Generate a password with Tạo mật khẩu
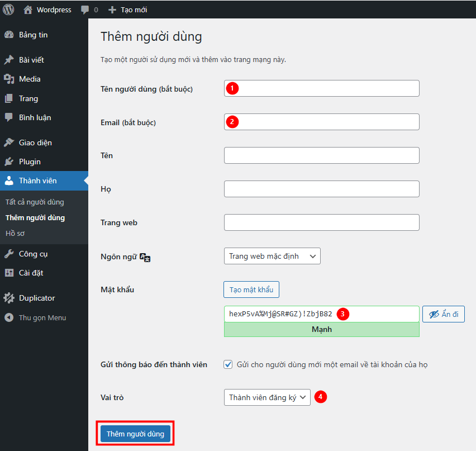476x451 pixels. [x=251, y=289]
